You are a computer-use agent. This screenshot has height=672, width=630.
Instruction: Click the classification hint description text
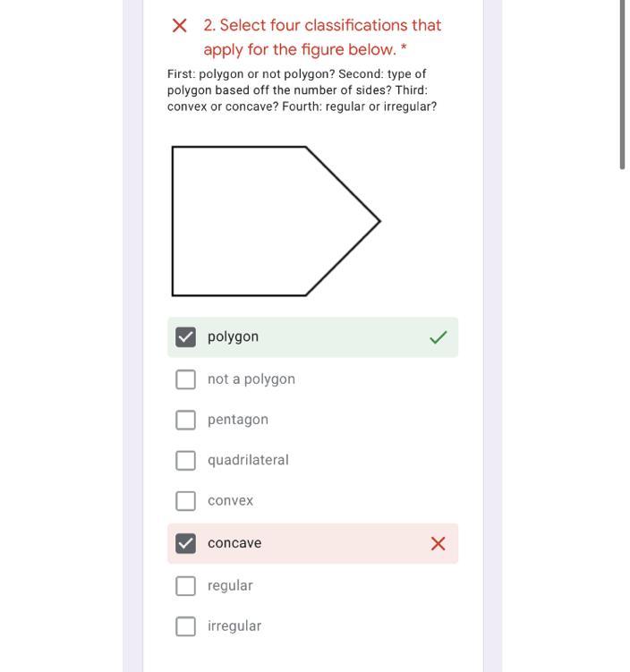[302, 89]
